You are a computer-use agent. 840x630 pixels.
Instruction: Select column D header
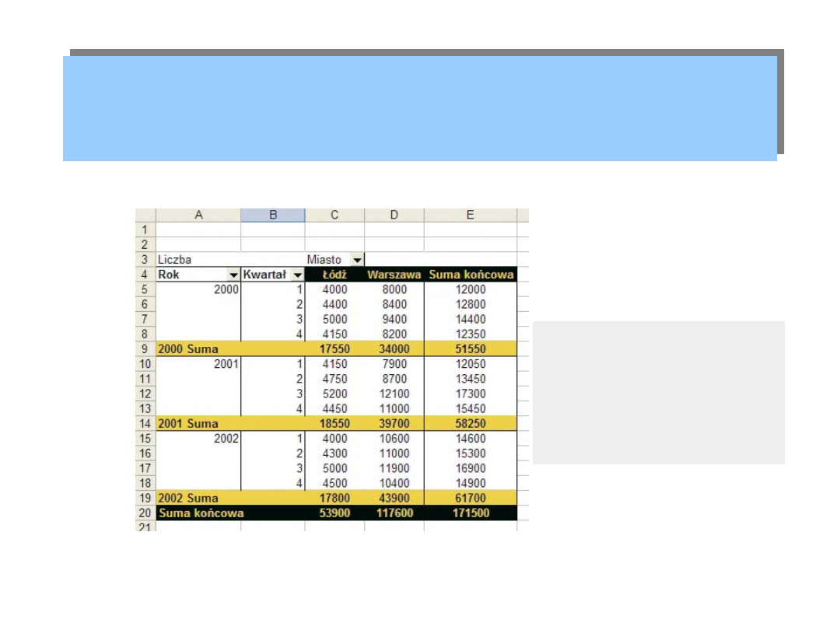(x=394, y=215)
